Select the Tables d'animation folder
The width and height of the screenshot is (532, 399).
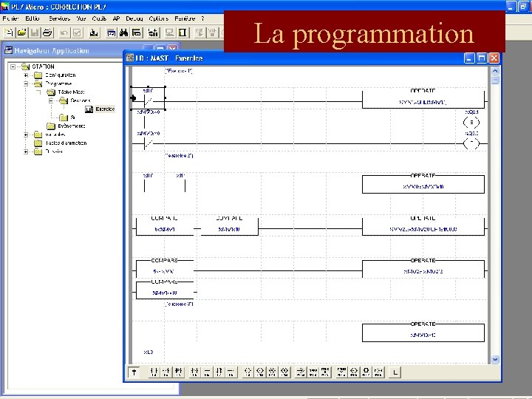point(66,143)
